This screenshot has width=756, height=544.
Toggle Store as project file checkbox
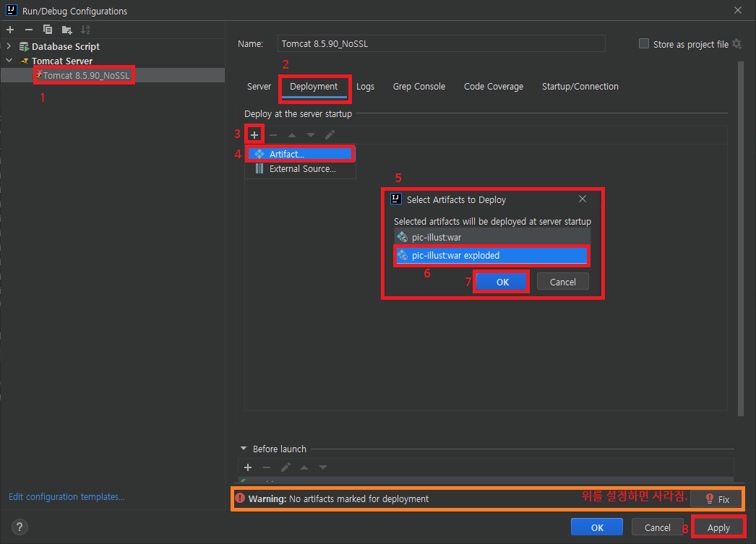tap(644, 44)
